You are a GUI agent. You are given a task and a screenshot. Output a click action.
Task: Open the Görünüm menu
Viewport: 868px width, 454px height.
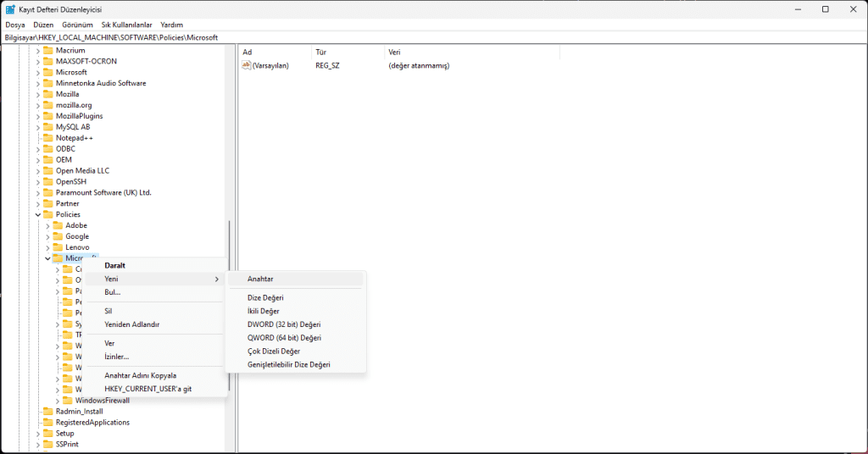pos(77,25)
